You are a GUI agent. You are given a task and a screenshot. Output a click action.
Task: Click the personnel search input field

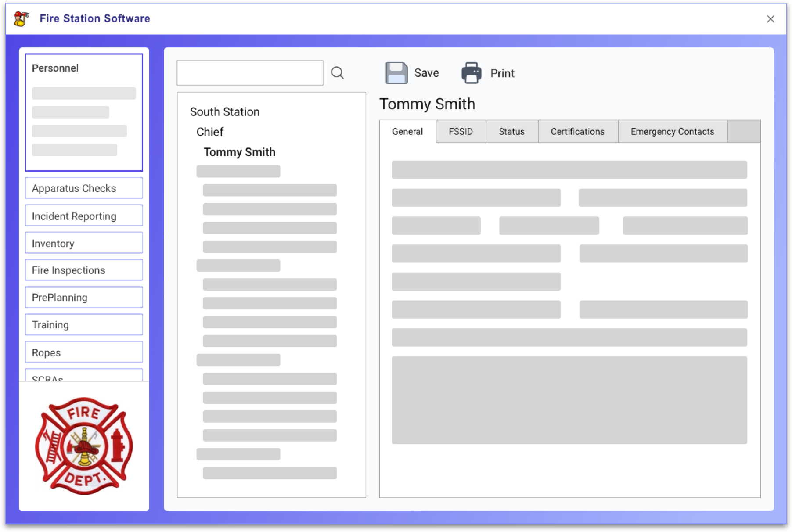coord(250,73)
